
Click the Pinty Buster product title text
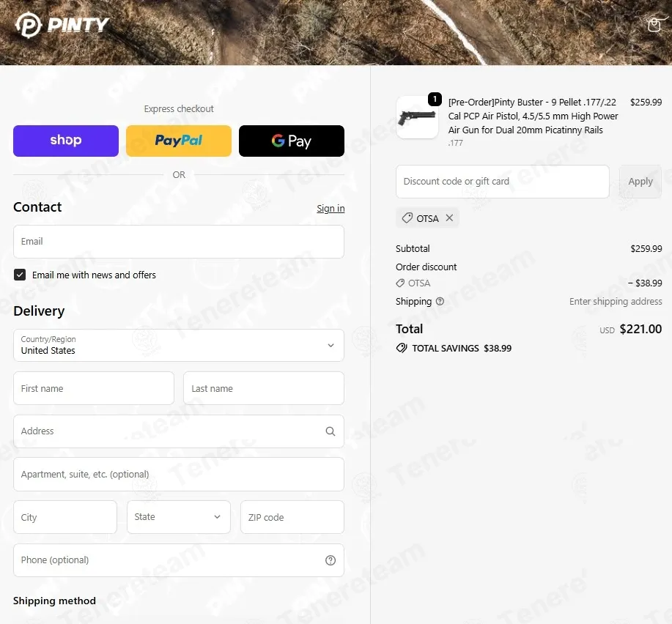533,116
